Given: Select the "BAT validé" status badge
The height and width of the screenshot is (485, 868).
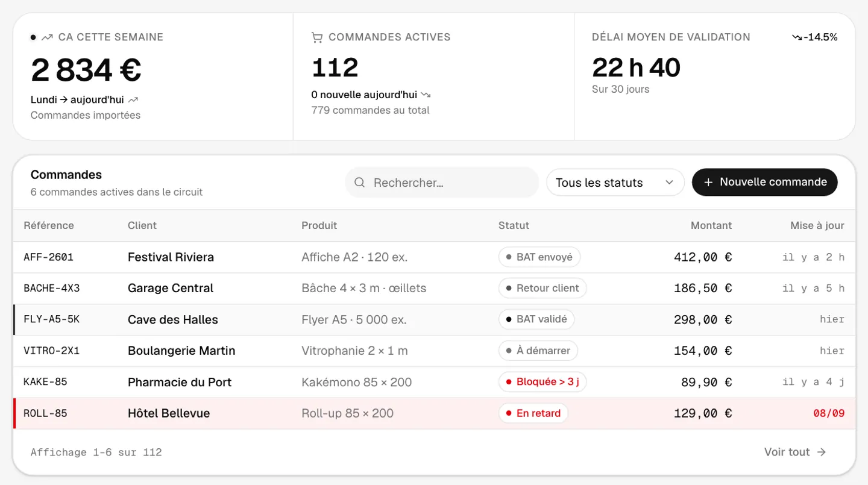Looking at the screenshot, I should [536, 319].
